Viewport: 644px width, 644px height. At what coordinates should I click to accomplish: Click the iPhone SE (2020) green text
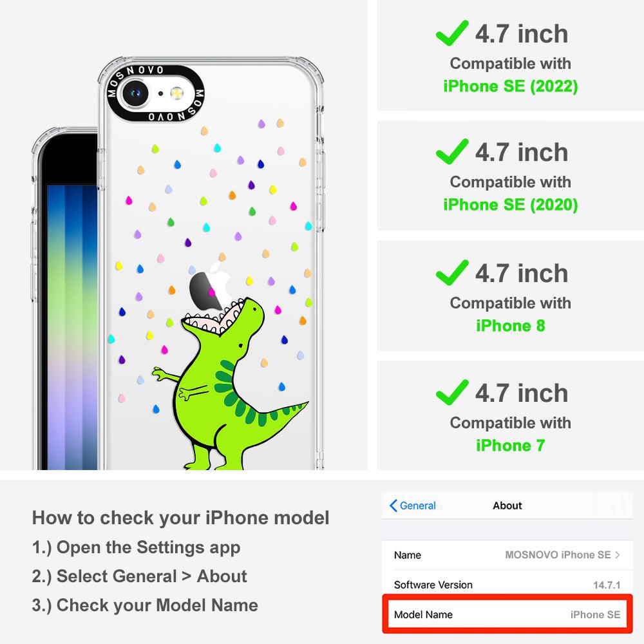coord(511,205)
